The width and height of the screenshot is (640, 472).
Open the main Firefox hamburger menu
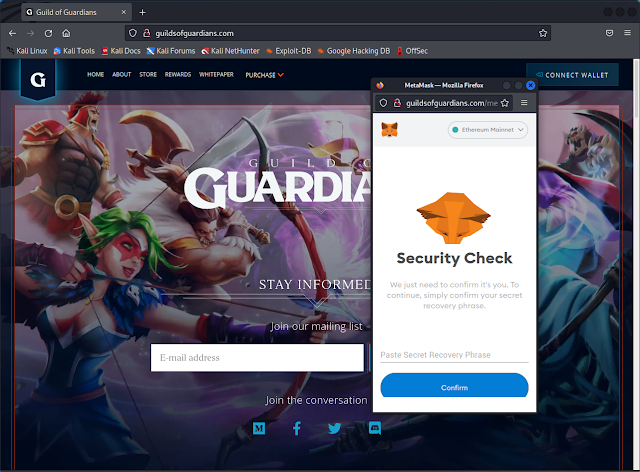click(627, 33)
